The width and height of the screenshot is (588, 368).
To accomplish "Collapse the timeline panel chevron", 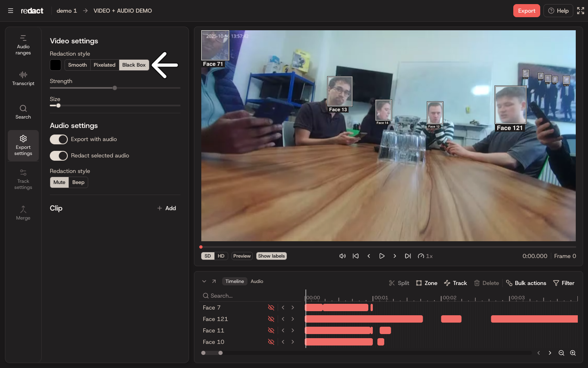I will point(204,281).
